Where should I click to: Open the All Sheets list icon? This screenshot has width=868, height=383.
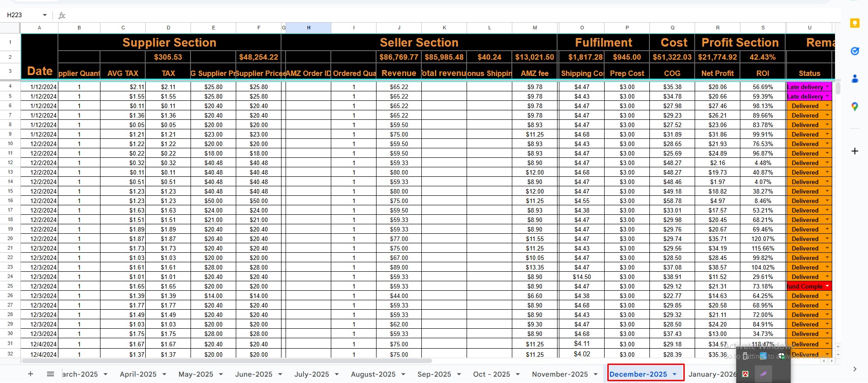(51, 374)
